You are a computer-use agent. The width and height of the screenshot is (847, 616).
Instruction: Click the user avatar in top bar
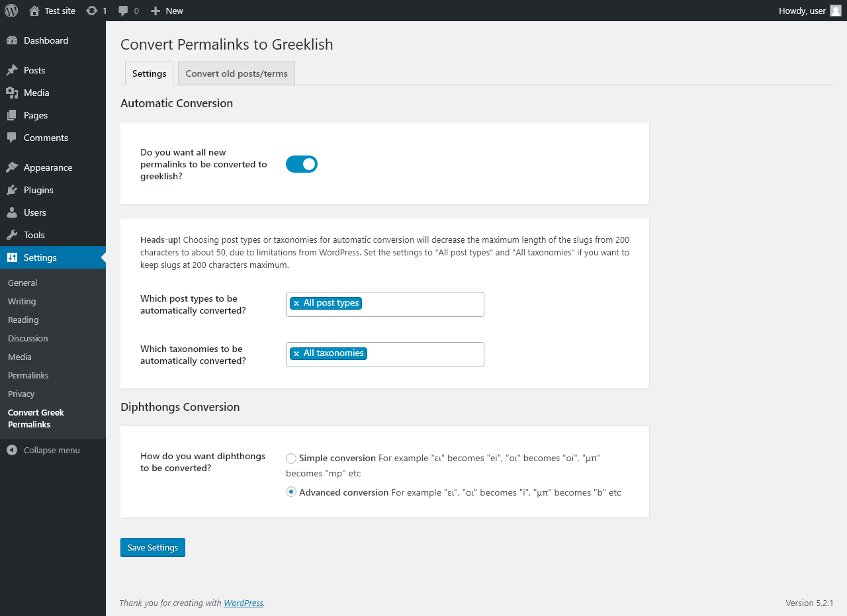[836, 11]
